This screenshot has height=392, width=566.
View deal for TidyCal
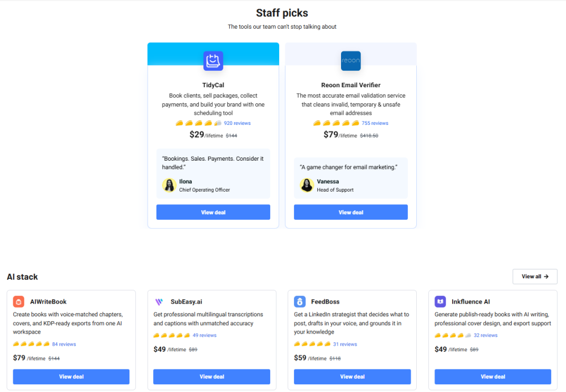(213, 212)
